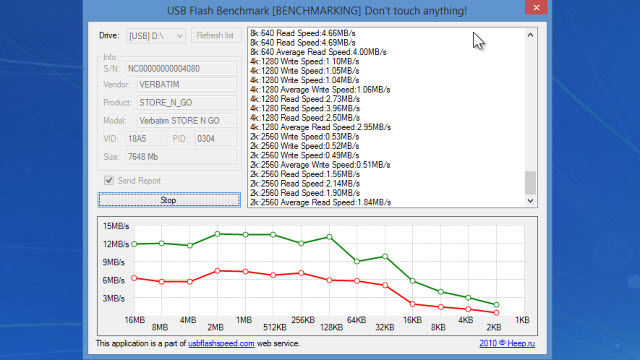Select log line 8k:640 Average Read Speed:4.00MB/s
The height and width of the screenshot is (360, 640).
[318, 52]
